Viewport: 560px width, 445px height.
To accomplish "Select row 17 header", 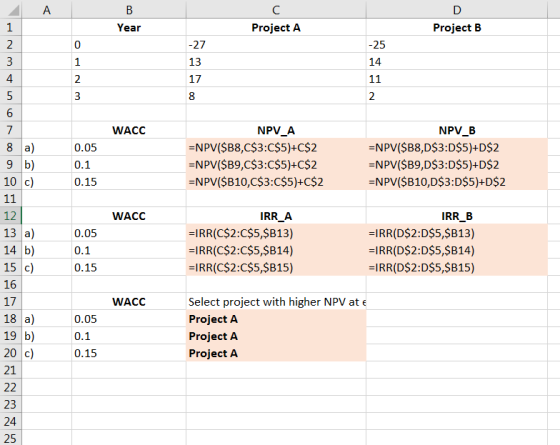I will [x=10, y=302].
